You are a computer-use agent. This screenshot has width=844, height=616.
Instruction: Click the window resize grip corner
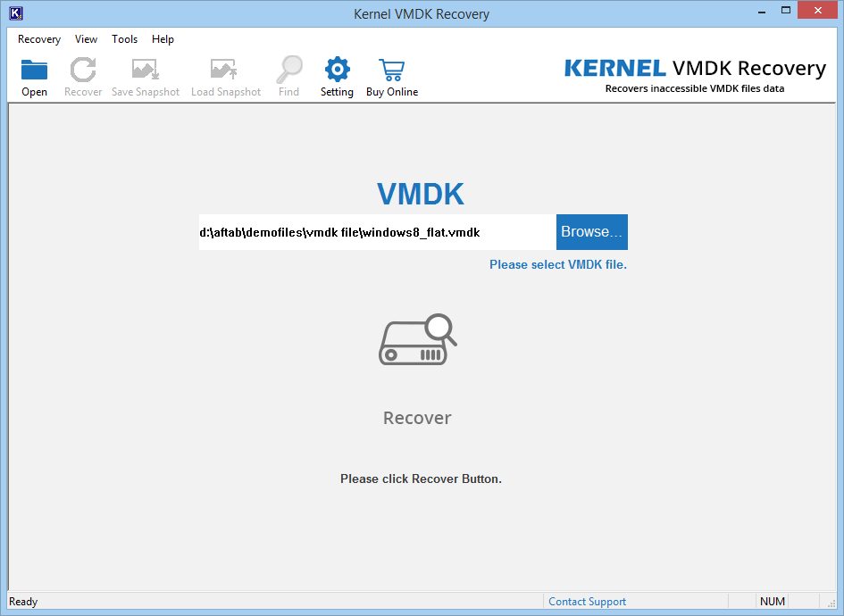tap(831, 604)
